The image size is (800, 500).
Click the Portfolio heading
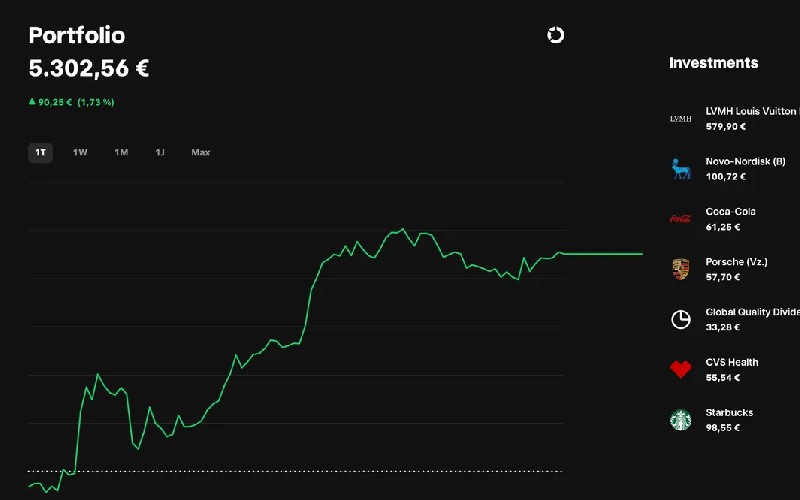pyautogui.click(x=77, y=35)
